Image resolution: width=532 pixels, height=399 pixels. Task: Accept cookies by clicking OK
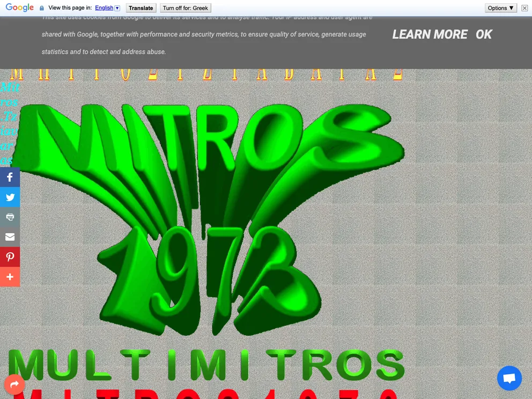click(x=484, y=34)
